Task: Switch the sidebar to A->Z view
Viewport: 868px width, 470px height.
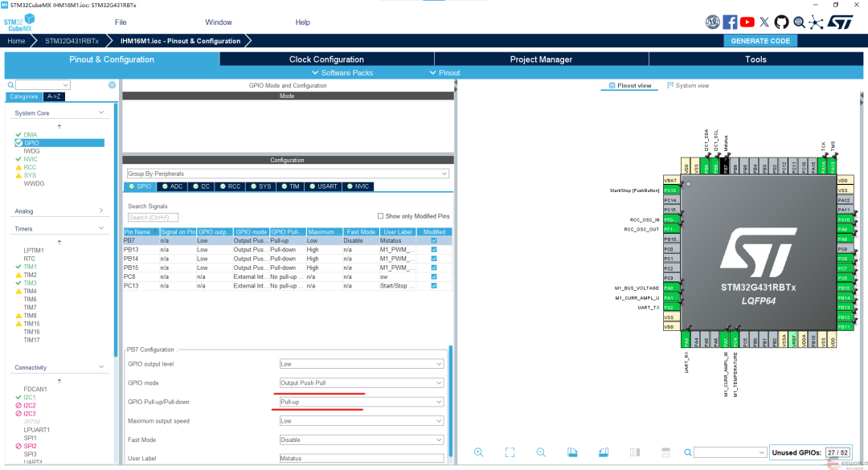Action: (x=54, y=96)
